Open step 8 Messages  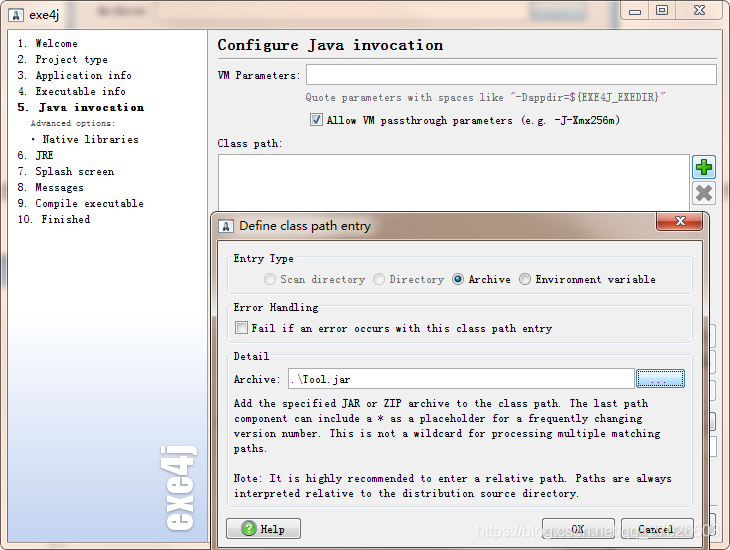tap(50, 187)
